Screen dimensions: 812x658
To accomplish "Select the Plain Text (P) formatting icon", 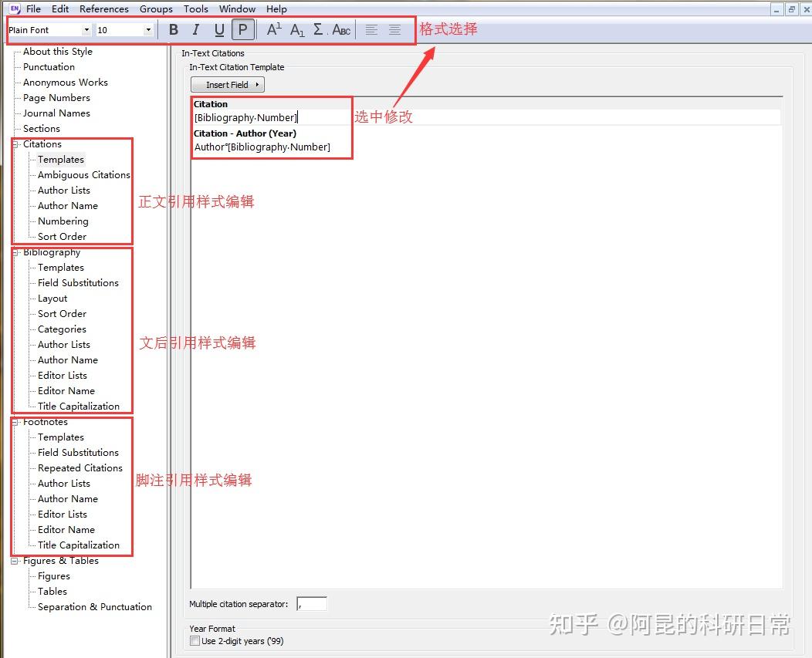I will [242, 29].
